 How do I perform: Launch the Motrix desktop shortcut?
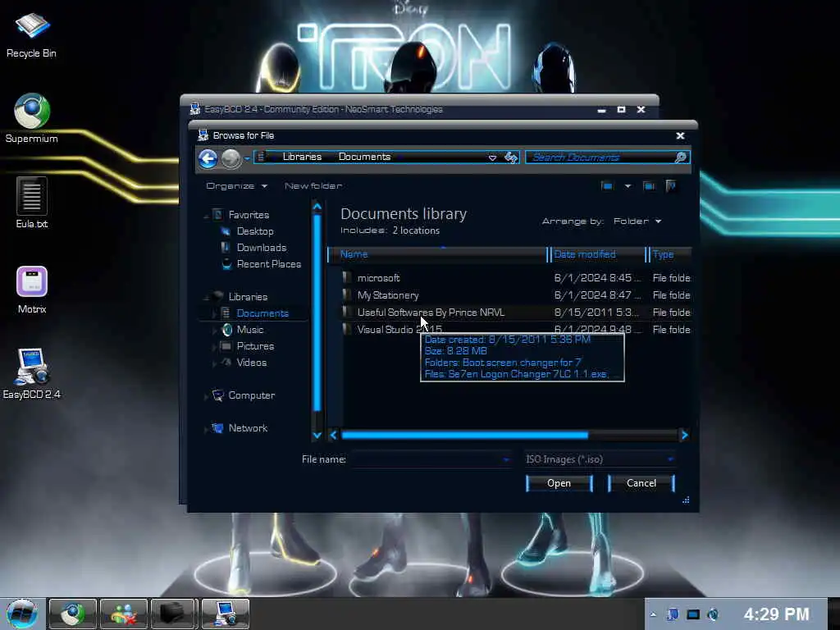(32, 290)
